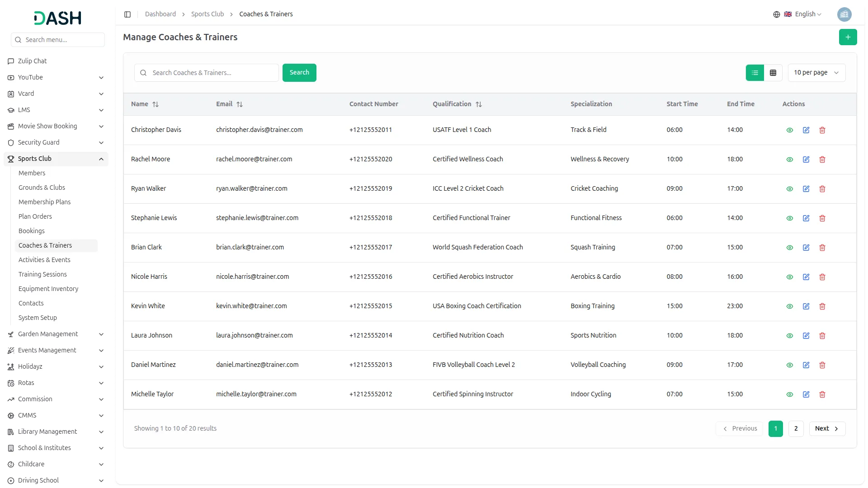868x488 pixels.
Task: Open the 10 per page dropdown
Action: tap(816, 73)
